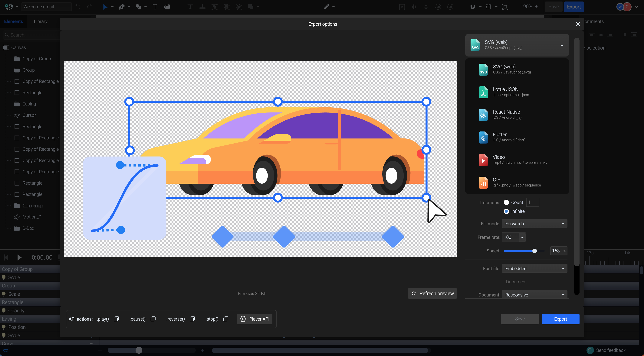Select the Text tool in toolbar

point(155,7)
